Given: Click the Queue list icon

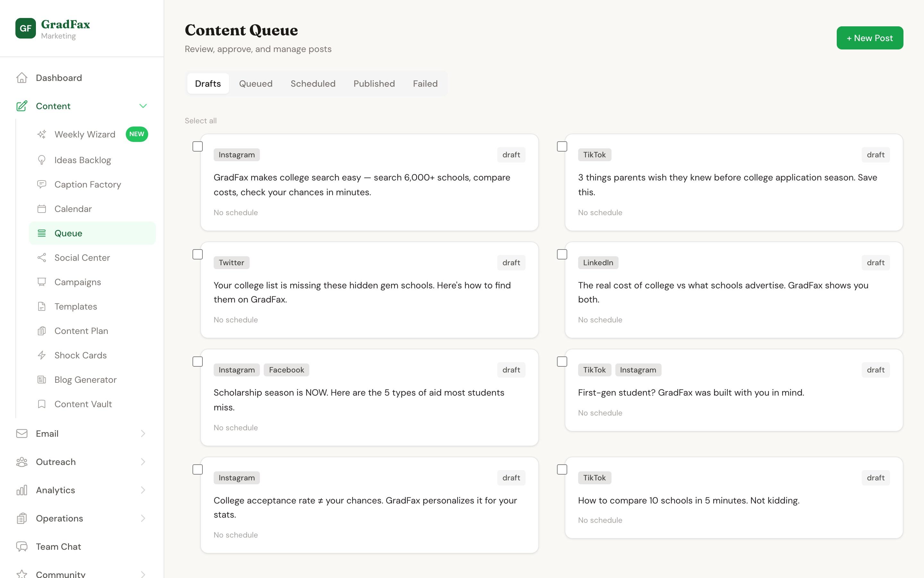Looking at the screenshot, I should click(42, 233).
